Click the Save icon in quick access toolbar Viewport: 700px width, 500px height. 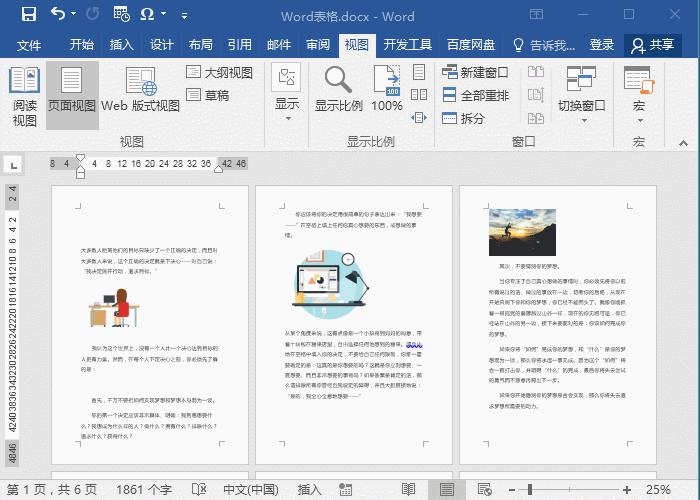click(29, 15)
